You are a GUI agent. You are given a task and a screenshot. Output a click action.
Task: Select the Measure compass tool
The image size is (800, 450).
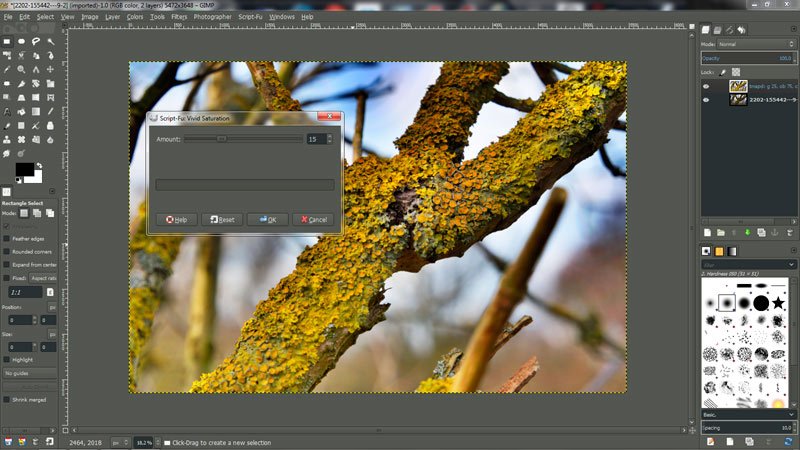(x=36, y=69)
